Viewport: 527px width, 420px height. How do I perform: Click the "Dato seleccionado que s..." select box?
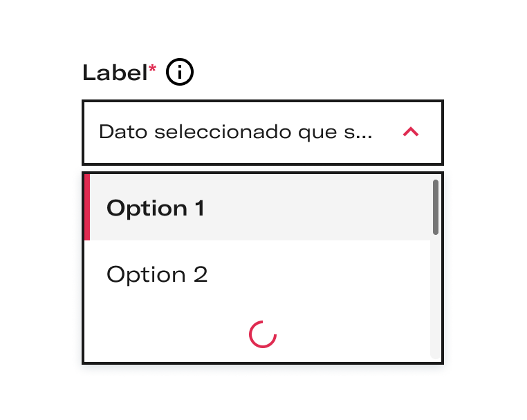(x=263, y=133)
